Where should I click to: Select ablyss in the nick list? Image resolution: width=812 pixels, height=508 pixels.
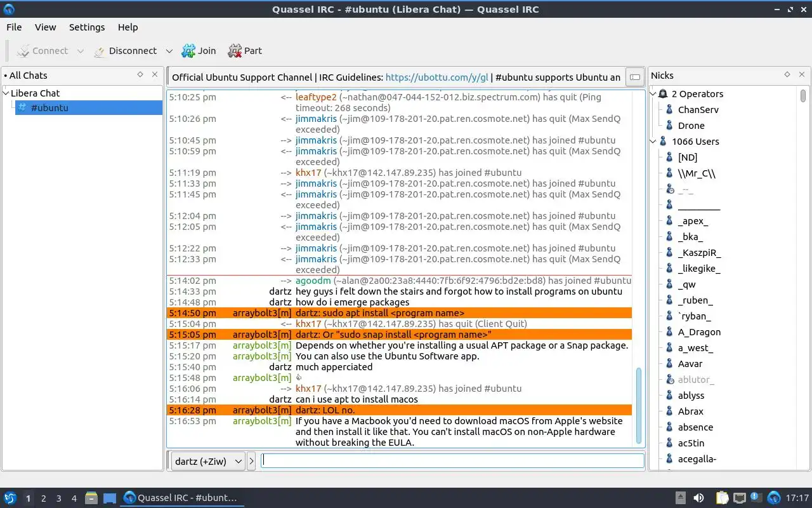[x=691, y=396]
